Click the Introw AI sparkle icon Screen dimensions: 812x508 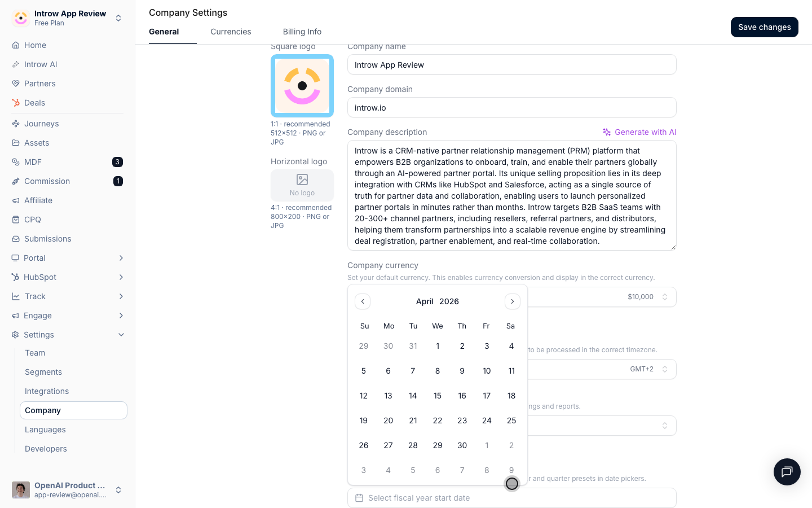point(16,64)
